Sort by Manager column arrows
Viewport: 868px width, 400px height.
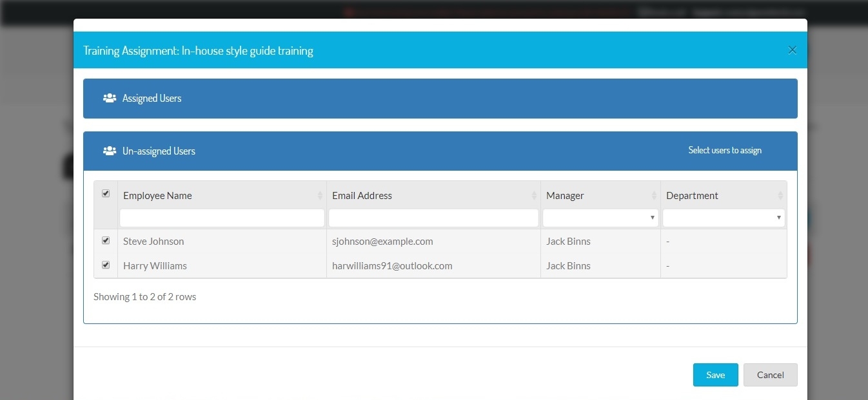point(654,196)
